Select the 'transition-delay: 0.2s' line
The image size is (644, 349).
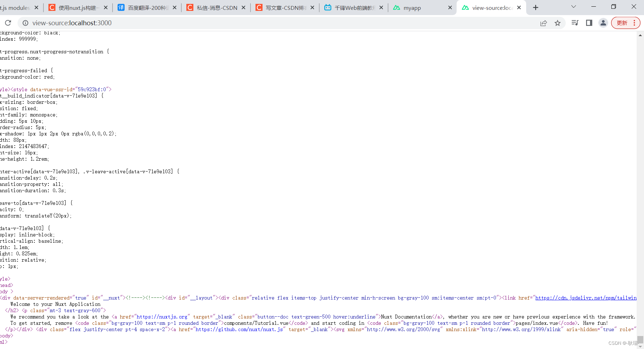coord(29,178)
